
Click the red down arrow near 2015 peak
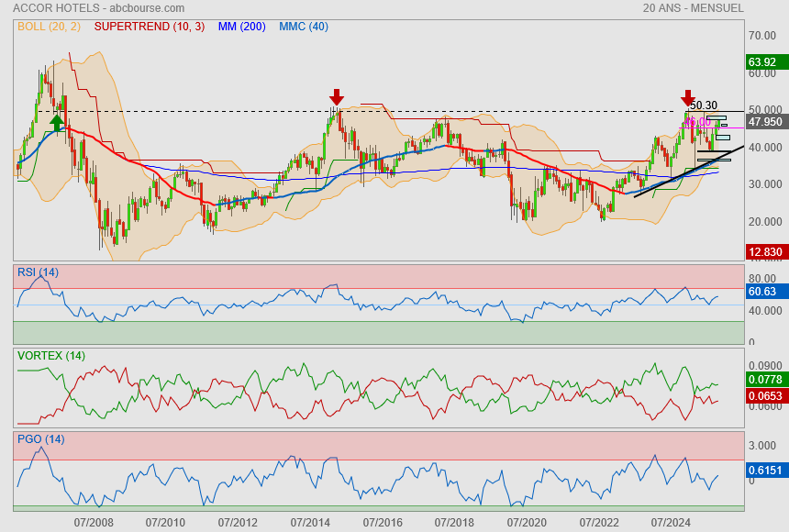[x=337, y=96]
